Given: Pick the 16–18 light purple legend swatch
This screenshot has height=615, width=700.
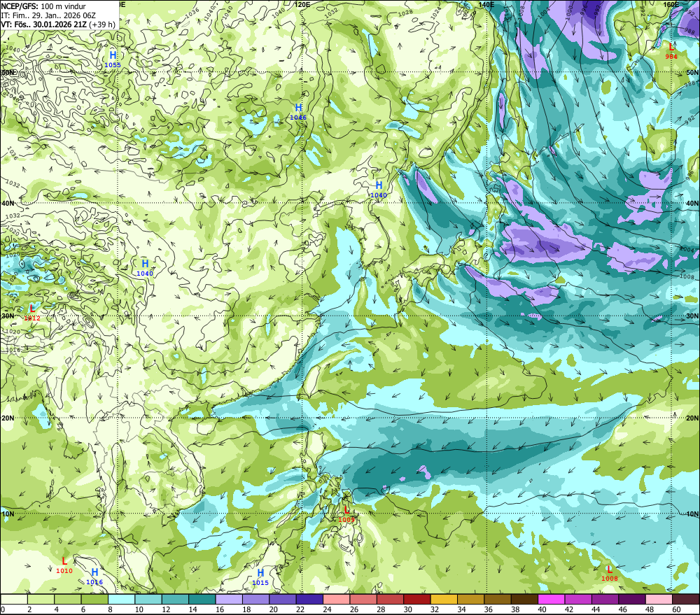Looking at the screenshot, I should (229, 600).
